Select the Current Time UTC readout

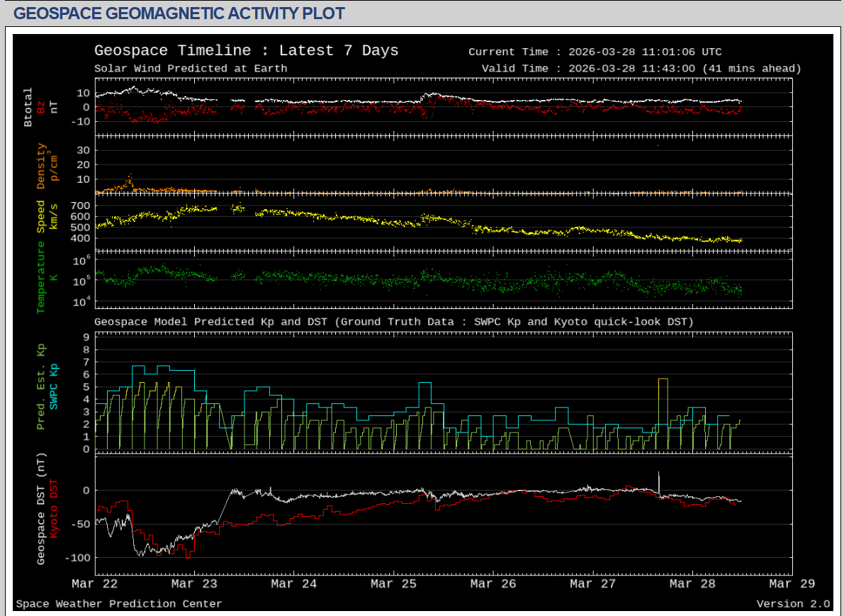click(595, 52)
